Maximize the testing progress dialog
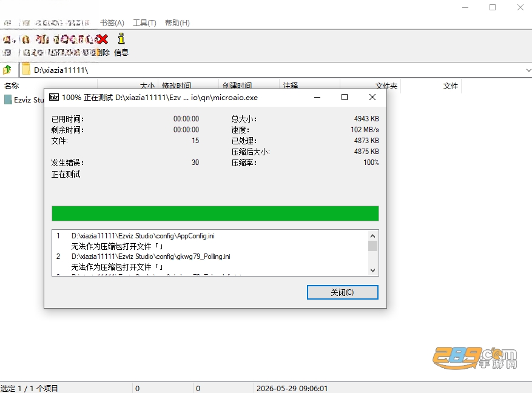This screenshot has width=532, height=393. coord(345,97)
